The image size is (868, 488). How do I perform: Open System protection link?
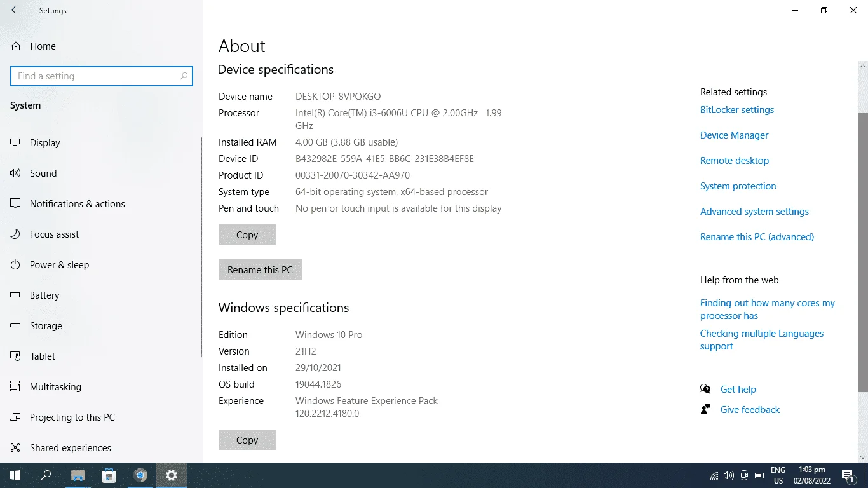pyautogui.click(x=738, y=186)
